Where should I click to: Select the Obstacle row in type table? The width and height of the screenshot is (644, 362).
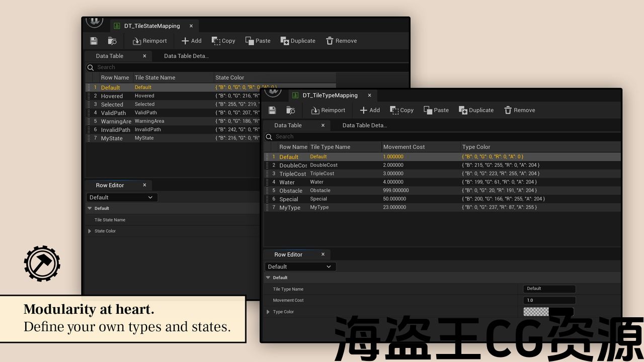point(291,191)
